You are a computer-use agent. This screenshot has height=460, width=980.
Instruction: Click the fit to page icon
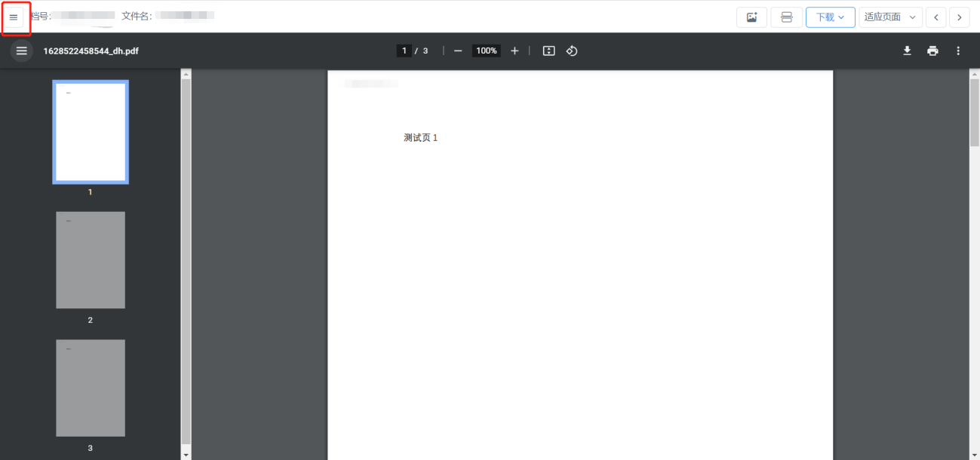click(548, 51)
